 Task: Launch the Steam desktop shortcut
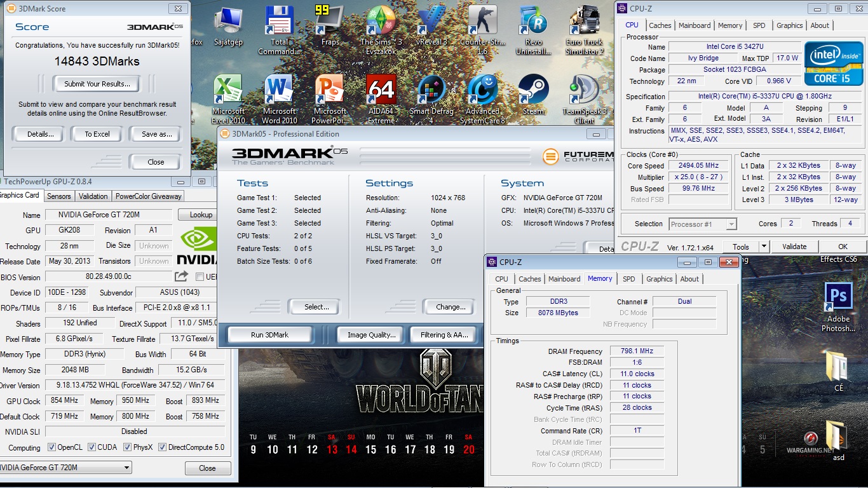pos(534,95)
